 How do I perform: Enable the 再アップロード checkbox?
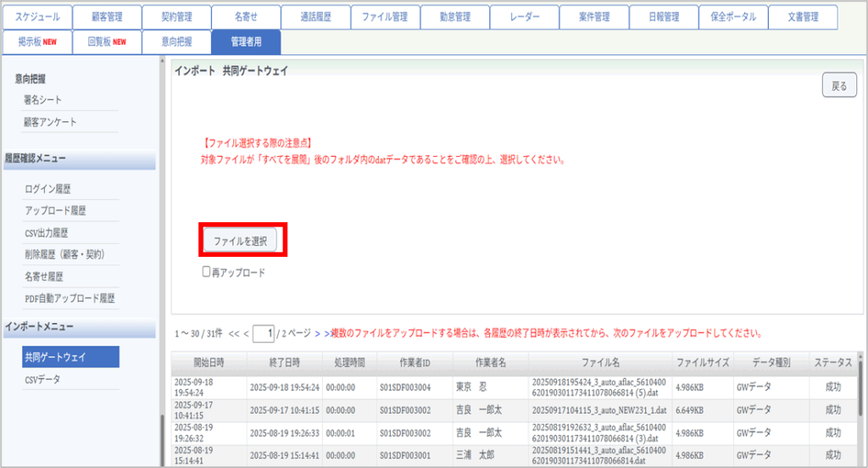click(206, 272)
